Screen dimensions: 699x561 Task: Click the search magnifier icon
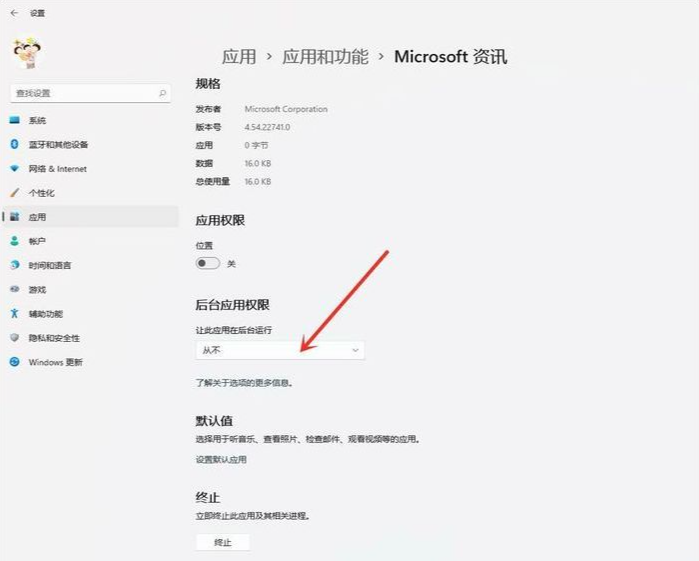pyautogui.click(x=162, y=93)
